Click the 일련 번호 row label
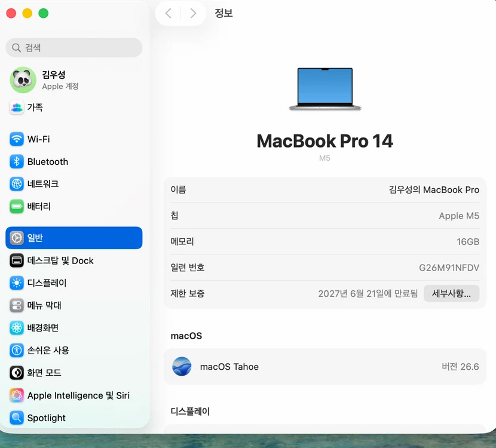496x448 pixels. point(188,268)
